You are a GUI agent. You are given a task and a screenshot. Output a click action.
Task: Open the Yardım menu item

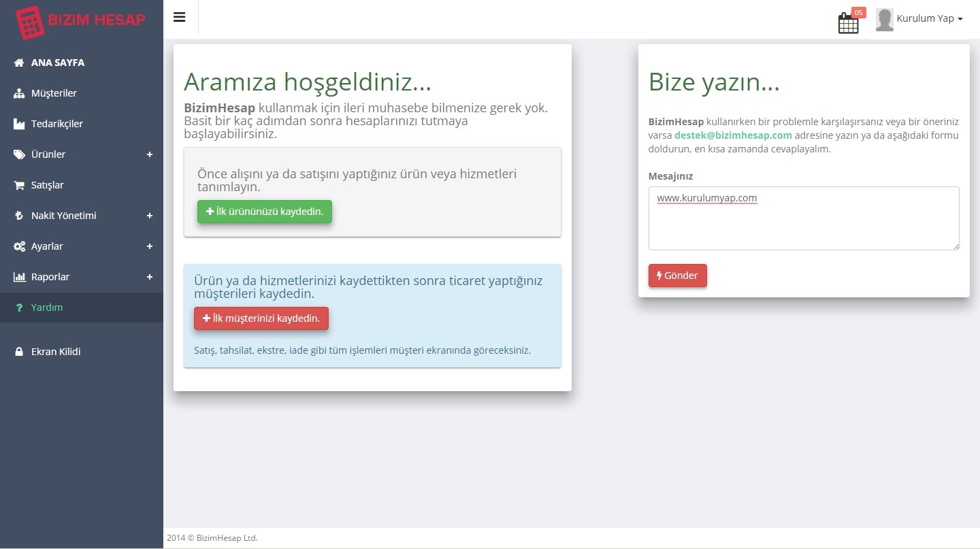(x=82, y=307)
